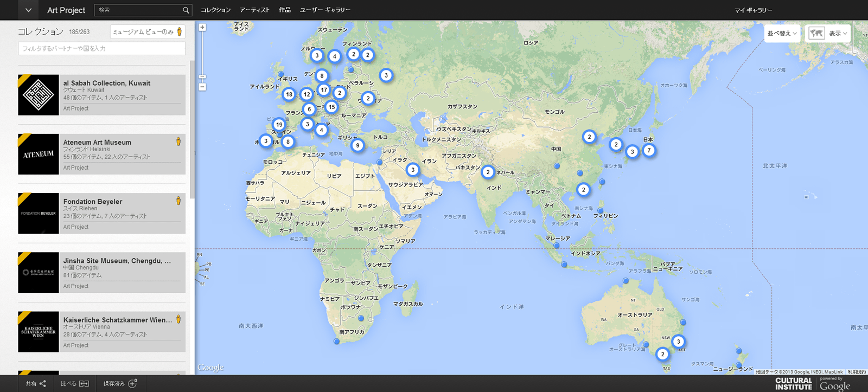Expand the top-left chevron dropdown menu
The width and height of the screenshot is (868, 392).
[28, 10]
